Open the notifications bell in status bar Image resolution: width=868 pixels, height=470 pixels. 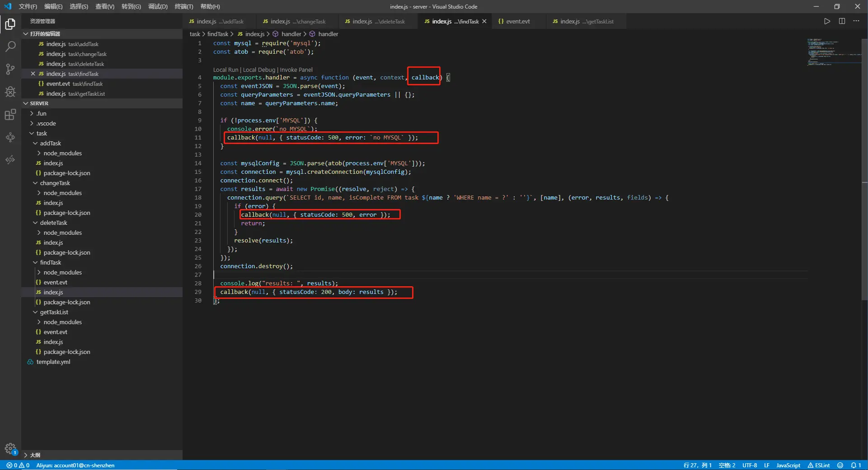click(855, 465)
